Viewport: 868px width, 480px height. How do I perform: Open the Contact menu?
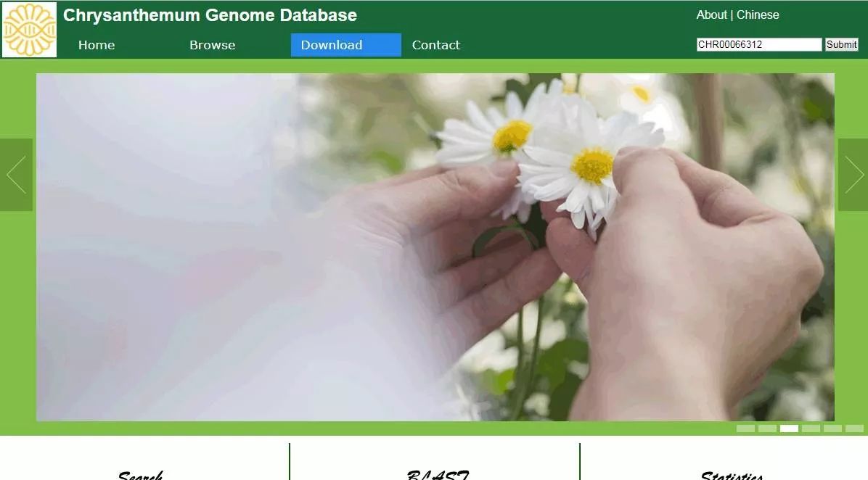(435, 45)
